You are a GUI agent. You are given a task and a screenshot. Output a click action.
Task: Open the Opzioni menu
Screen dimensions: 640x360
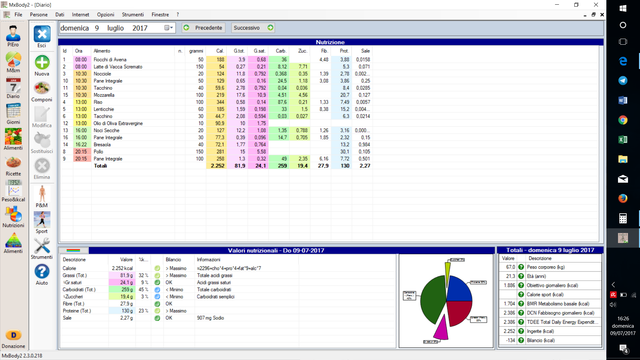(105, 14)
